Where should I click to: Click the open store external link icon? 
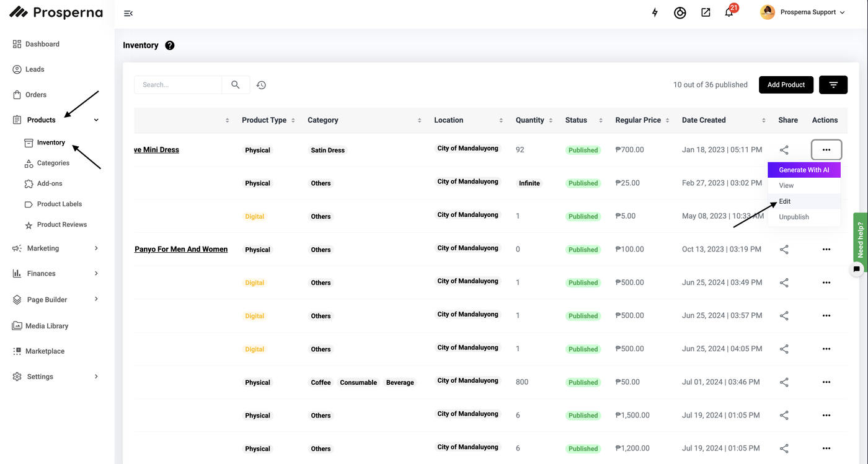pyautogui.click(x=706, y=12)
